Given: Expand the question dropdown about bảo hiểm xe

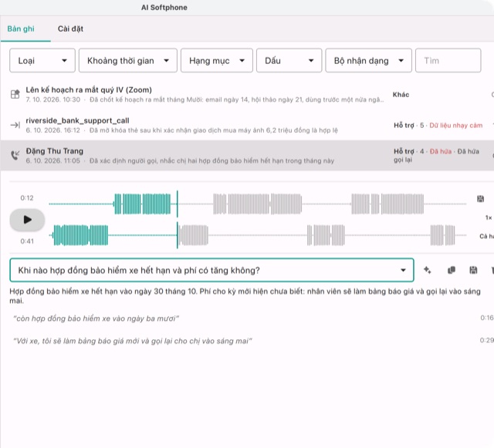Looking at the screenshot, I should (x=211, y=270).
